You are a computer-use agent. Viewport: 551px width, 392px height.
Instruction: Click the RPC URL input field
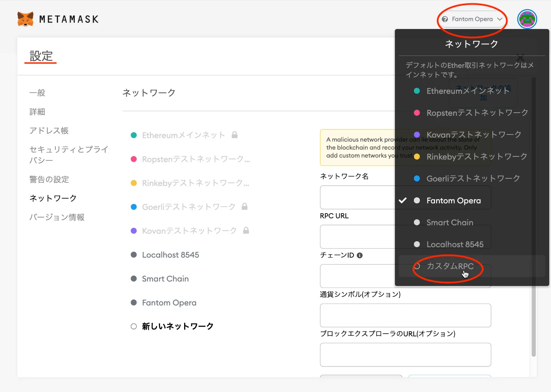tap(405, 237)
